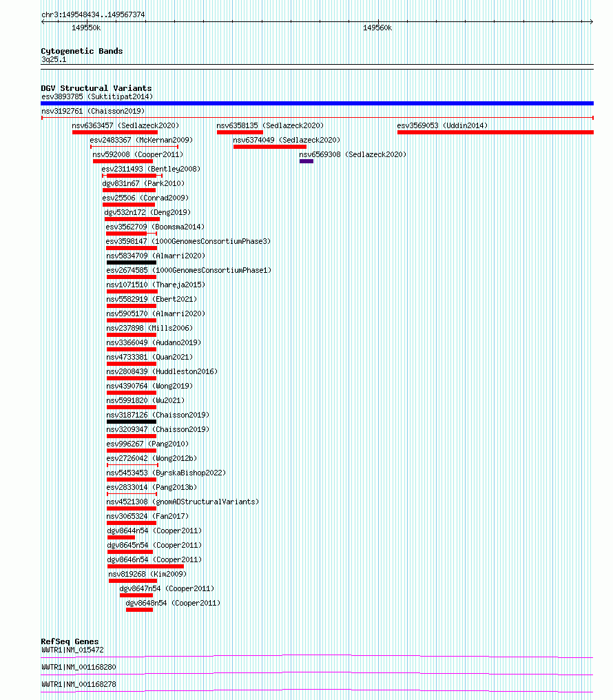This screenshot has width=613, height=700.
Task: Click the black nsv5834709 variant bar
Action: [x=131, y=262]
